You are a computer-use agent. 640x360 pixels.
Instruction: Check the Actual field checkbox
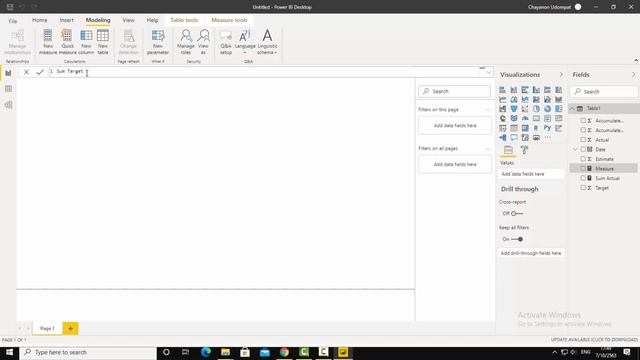[583, 140]
